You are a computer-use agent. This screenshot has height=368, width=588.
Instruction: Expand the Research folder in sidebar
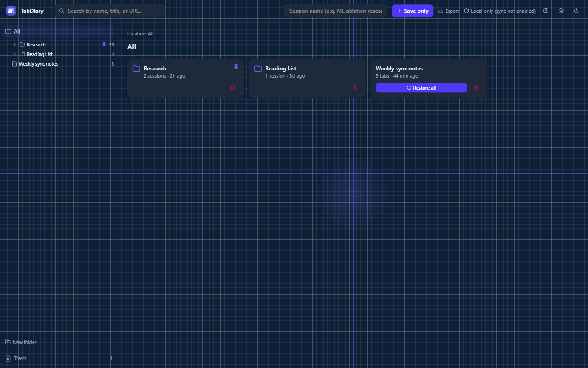click(15, 45)
